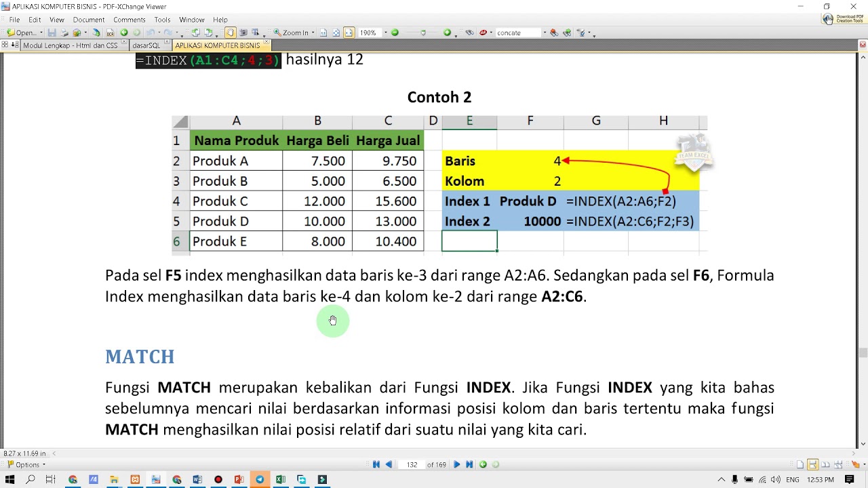
Task: Open the Window menu
Action: [192, 20]
